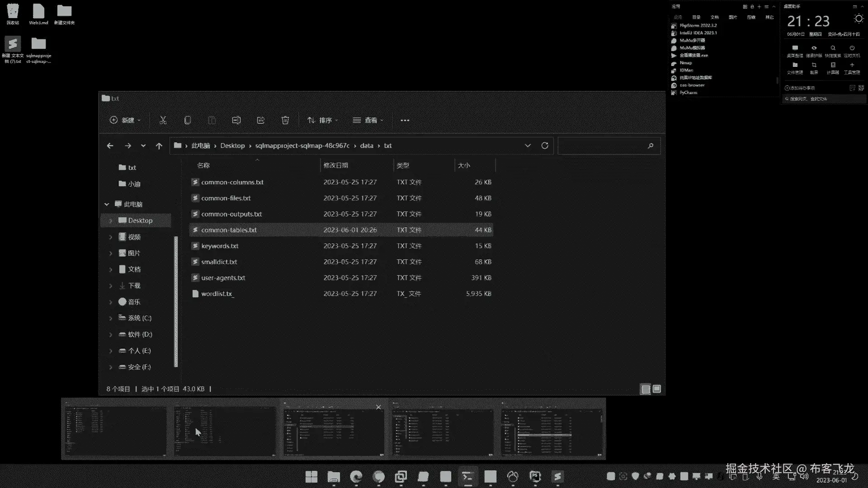Click the third taskbar window preview thumbnail
The height and width of the screenshot is (488, 868).
[x=333, y=432]
